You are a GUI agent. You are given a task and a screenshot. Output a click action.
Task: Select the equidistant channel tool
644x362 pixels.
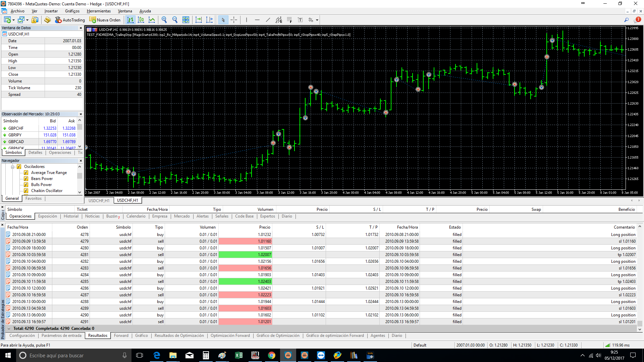tap(279, 20)
